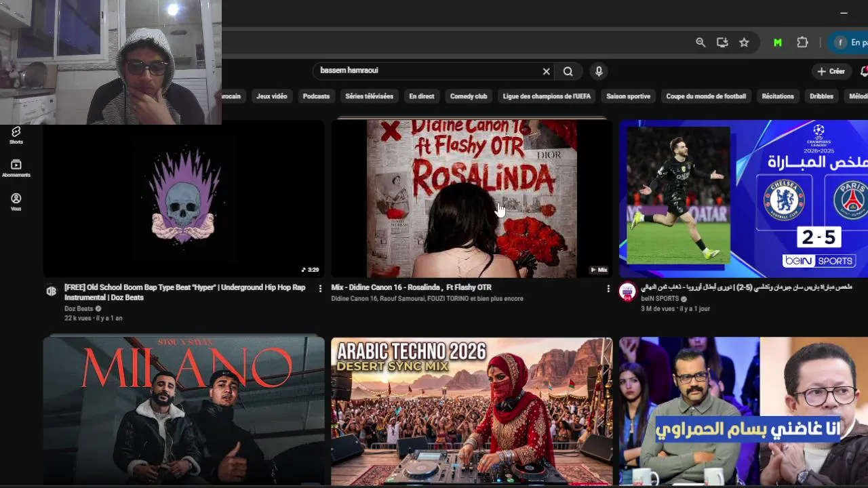Image resolution: width=868 pixels, height=488 pixels.
Task: Open the Chelsea vs Paris 2-5 highlights thumbnail
Action: click(743, 199)
